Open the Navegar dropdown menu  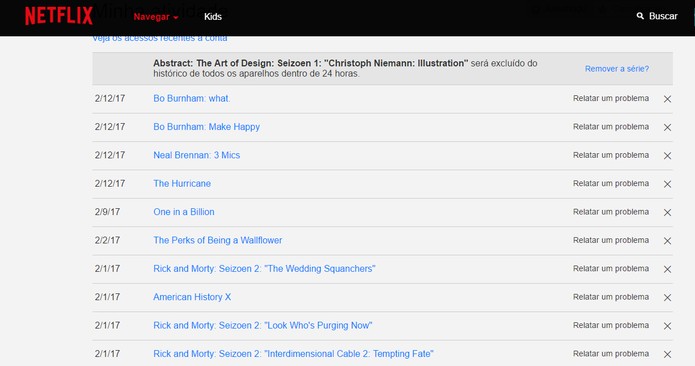pyautogui.click(x=156, y=17)
